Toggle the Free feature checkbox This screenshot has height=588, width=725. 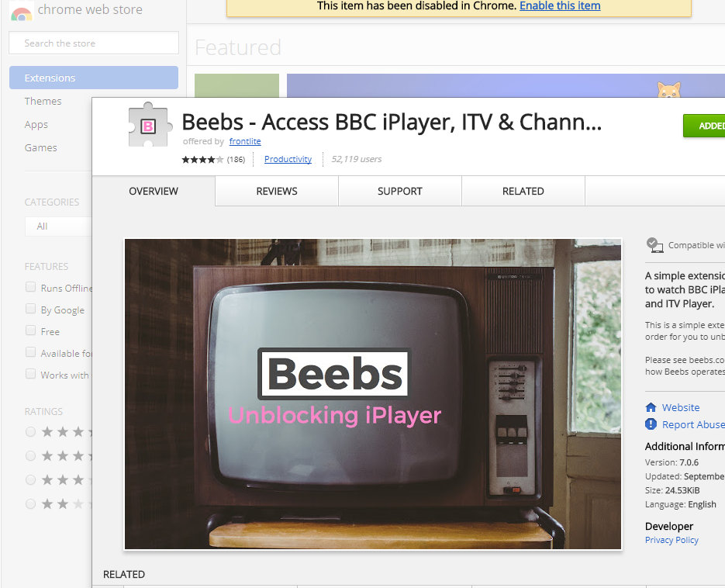tap(30, 330)
